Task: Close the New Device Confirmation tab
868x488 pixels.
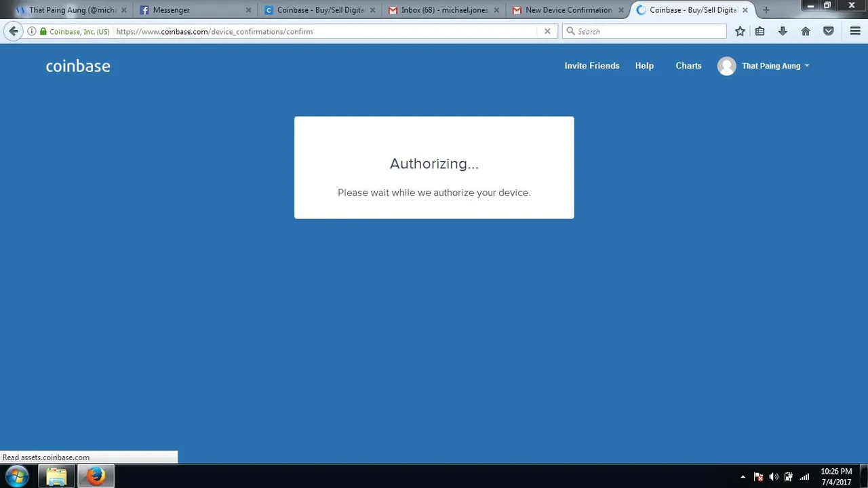Action: click(620, 10)
